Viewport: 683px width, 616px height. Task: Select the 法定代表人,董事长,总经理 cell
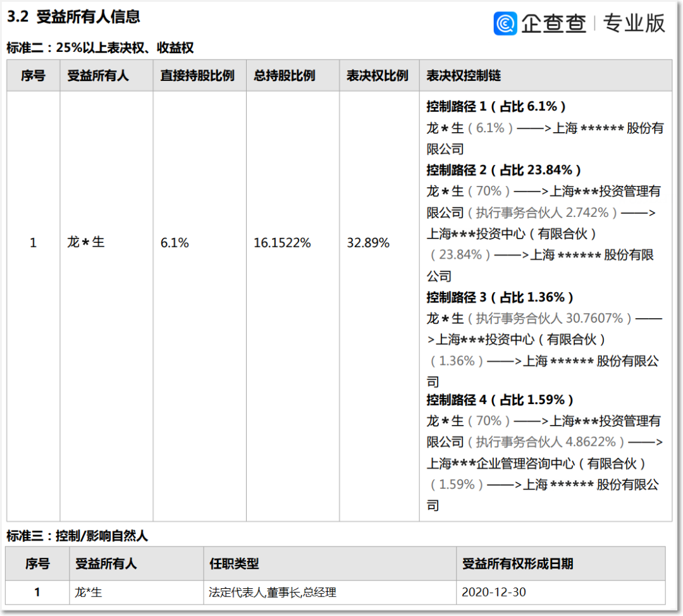pos(273,593)
